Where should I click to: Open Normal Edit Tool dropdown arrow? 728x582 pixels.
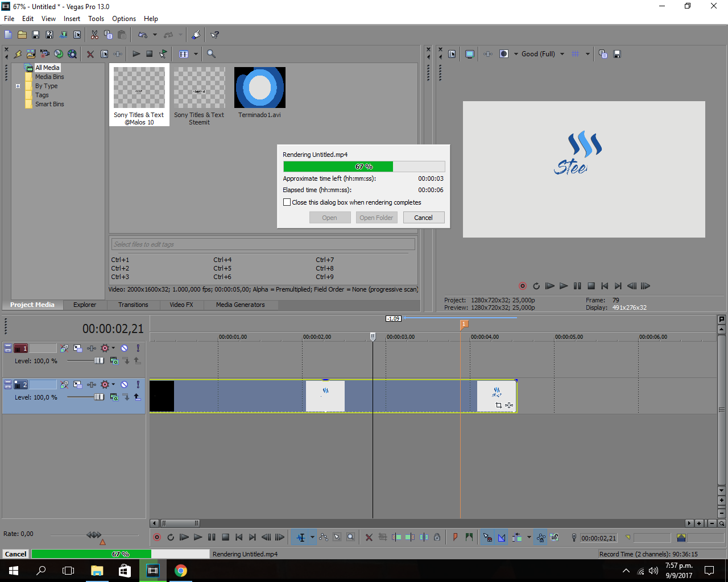[312, 537]
